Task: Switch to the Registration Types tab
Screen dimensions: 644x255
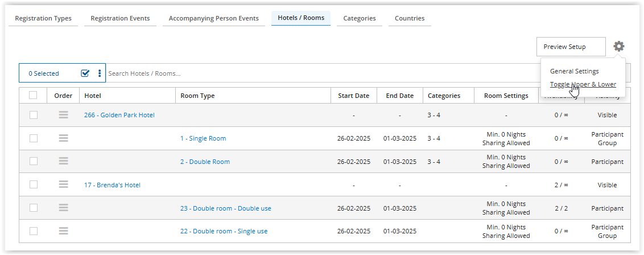Action: click(x=43, y=18)
